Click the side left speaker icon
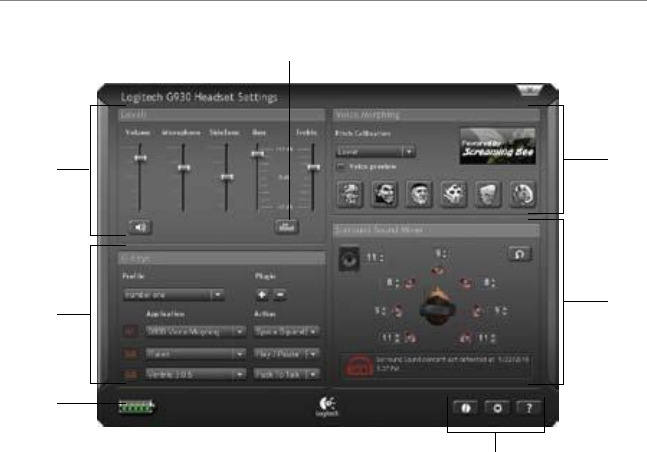This screenshot has width=647, height=452. [397, 311]
